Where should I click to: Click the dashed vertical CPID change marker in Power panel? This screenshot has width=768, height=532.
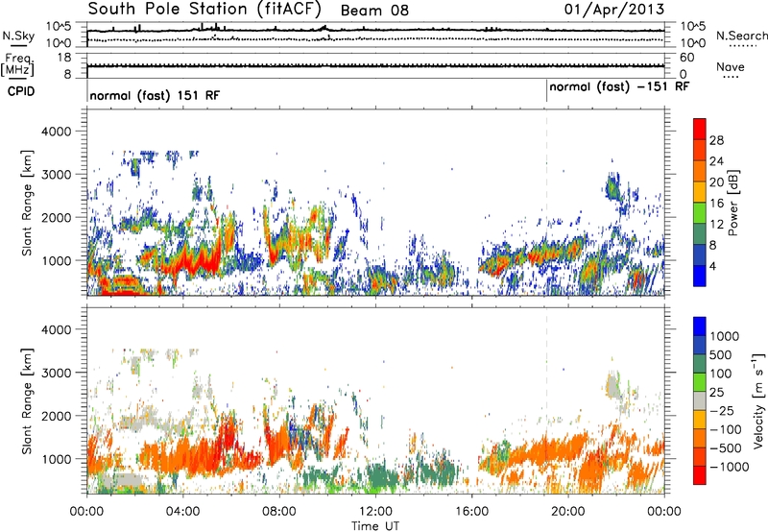coord(546,202)
